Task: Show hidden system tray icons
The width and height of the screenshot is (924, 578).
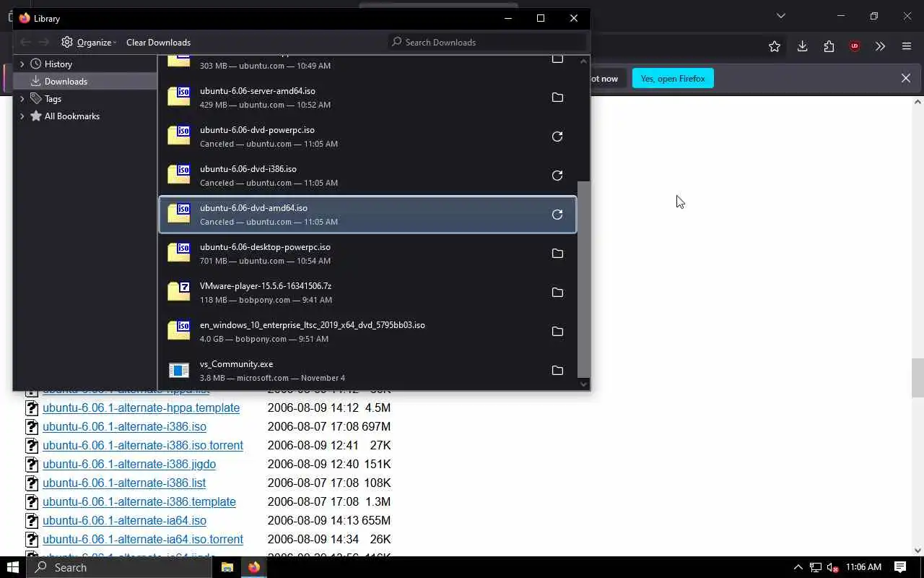Action: pyautogui.click(x=798, y=567)
